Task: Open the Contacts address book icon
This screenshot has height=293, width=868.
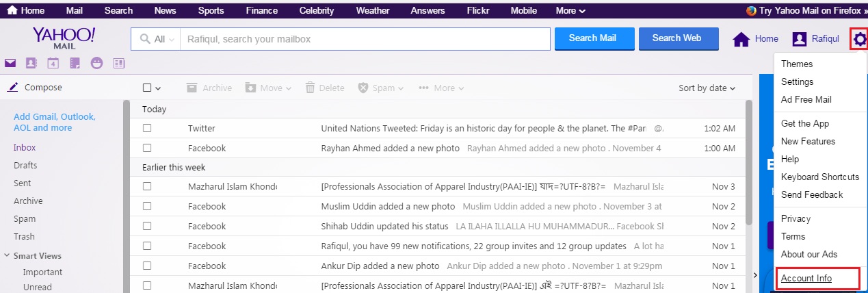Action: (x=31, y=63)
